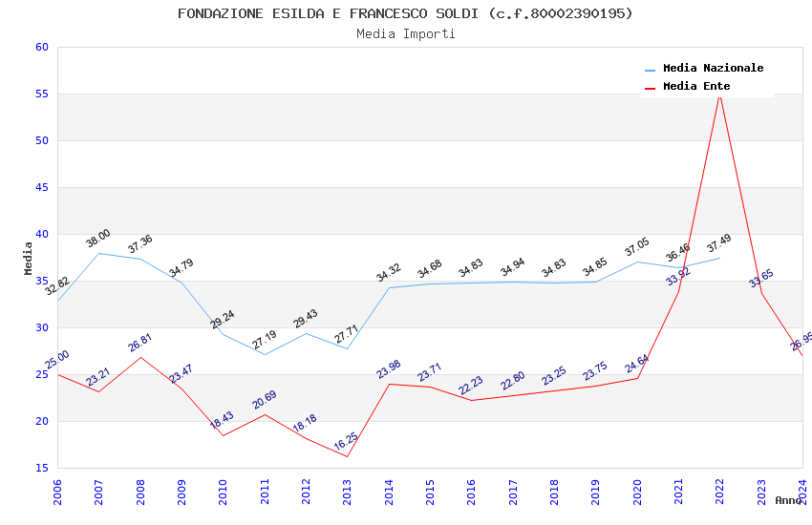Click the 45 y-axis tick label
Image resolution: width=812 pixels, height=525 pixels.
click(x=42, y=187)
